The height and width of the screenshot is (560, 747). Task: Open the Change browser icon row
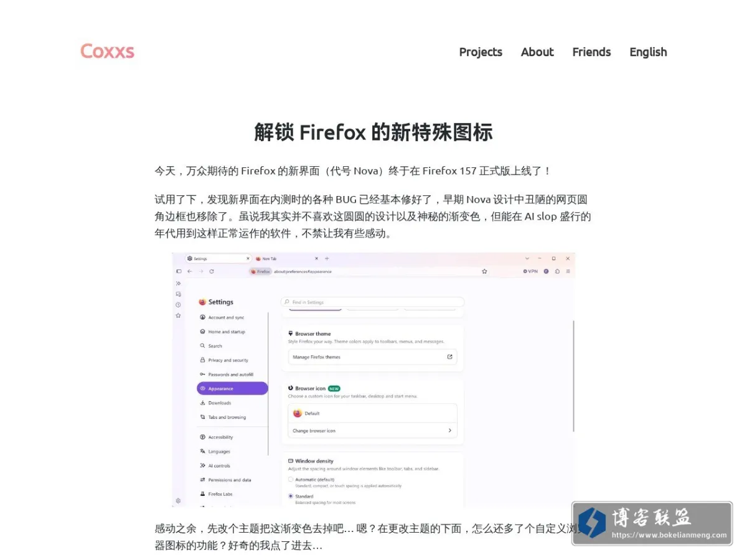coord(372,431)
